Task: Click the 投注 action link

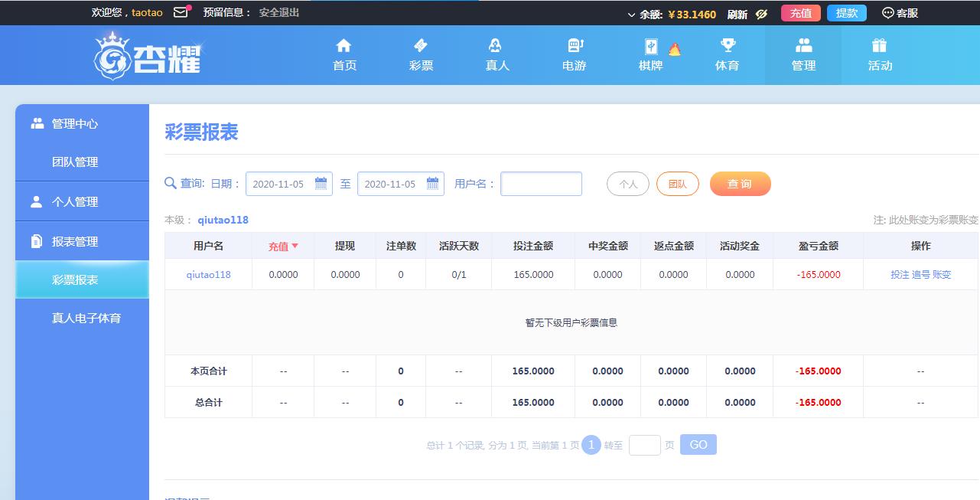Action: [900, 274]
